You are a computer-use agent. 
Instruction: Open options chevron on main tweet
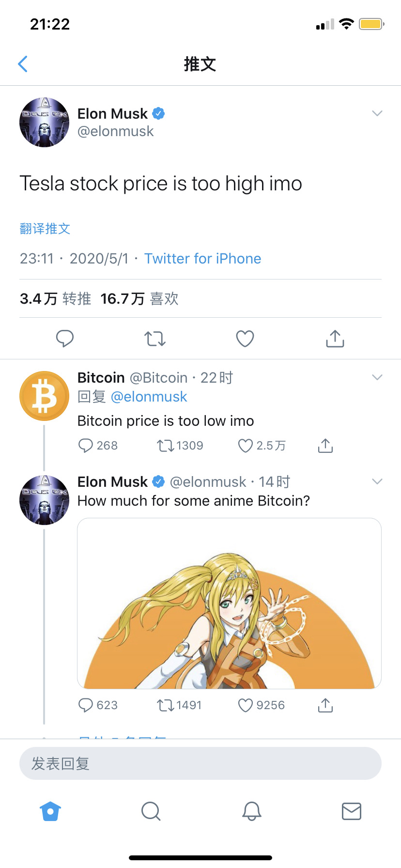[377, 113]
